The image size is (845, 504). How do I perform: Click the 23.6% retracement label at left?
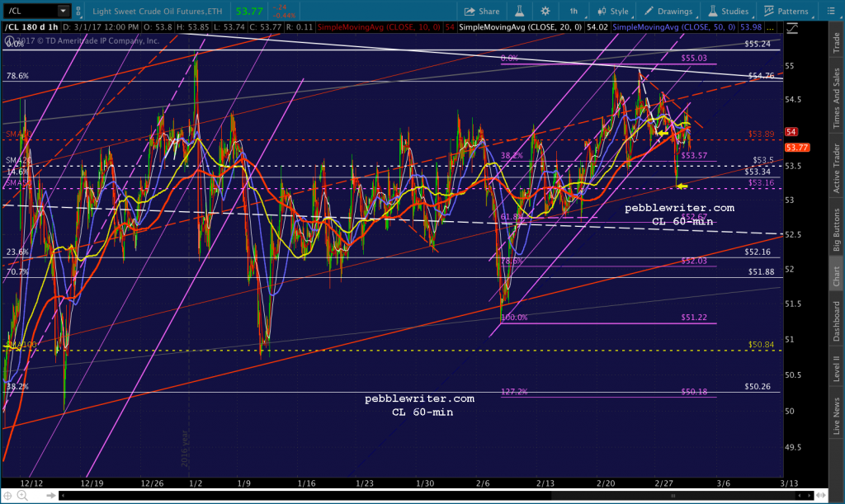point(17,252)
